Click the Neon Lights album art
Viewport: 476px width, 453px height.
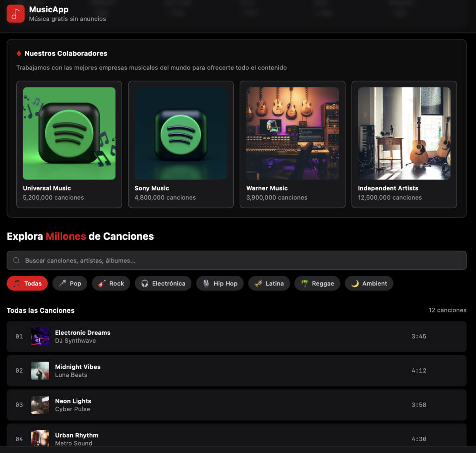pos(40,405)
